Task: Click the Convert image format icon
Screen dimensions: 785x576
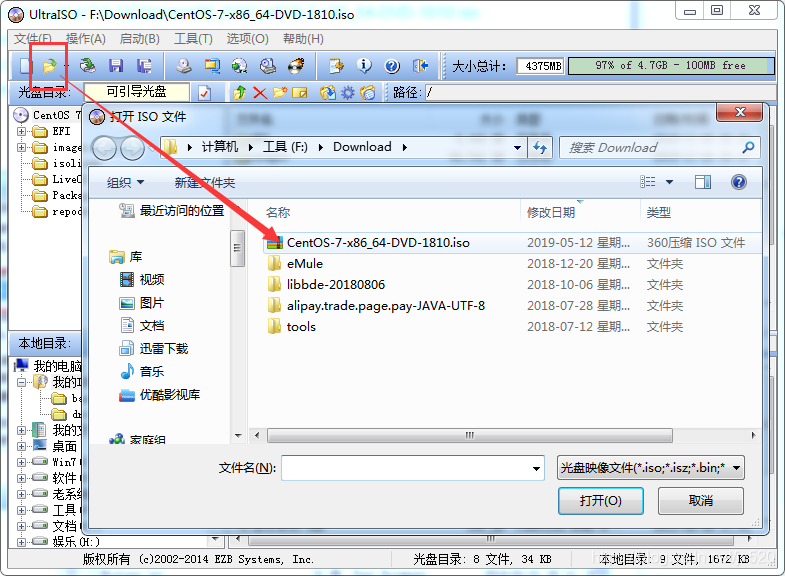Action: [x=212, y=66]
